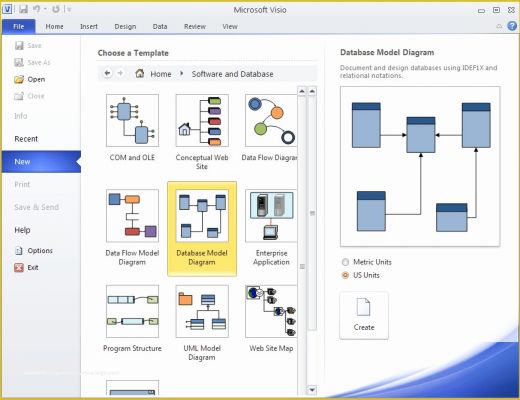This screenshot has width=520, height=400.
Task: Select the Data Flow Diagram template
Action: point(270,128)
